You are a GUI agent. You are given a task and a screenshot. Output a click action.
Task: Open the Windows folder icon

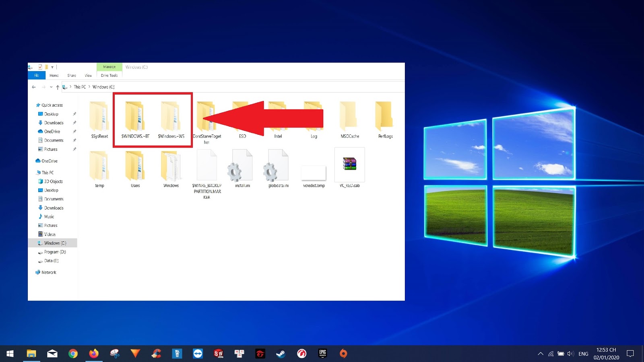point(171,165)
